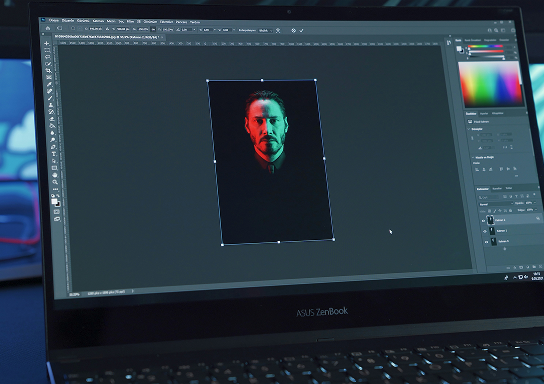Open the Edit Toolbar three-dots button
The image size is (544, 384).
coord(56,189)
